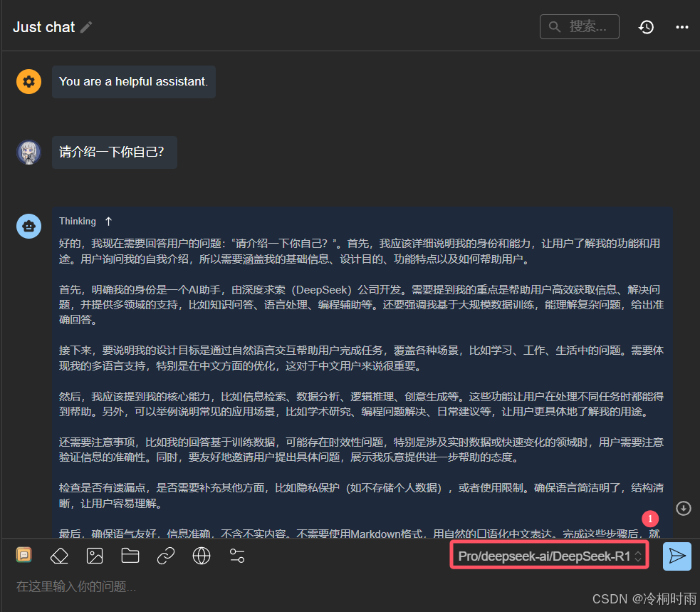
Task: Clear the chat context with the eraser icon
Action: [59, 555]
